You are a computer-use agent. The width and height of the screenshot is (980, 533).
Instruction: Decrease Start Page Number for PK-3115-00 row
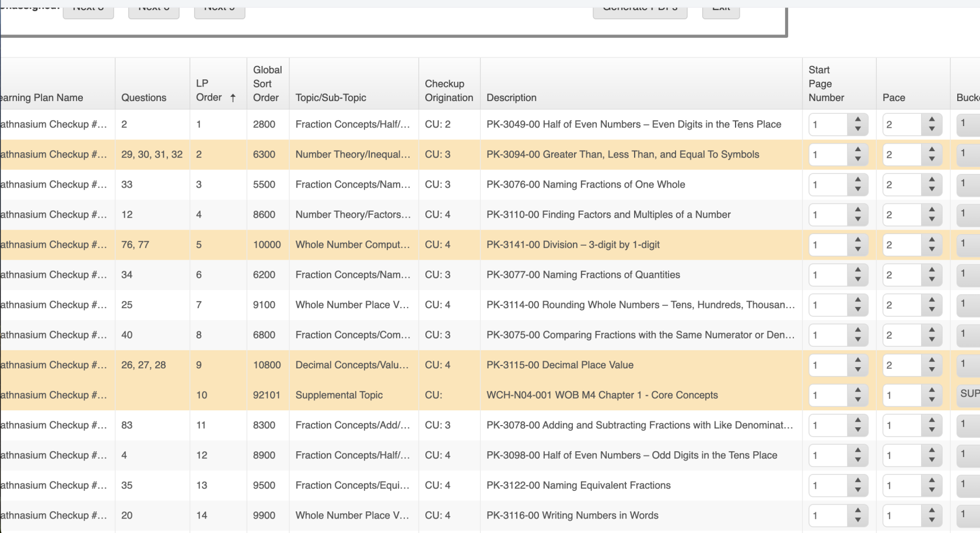(857, 370)
